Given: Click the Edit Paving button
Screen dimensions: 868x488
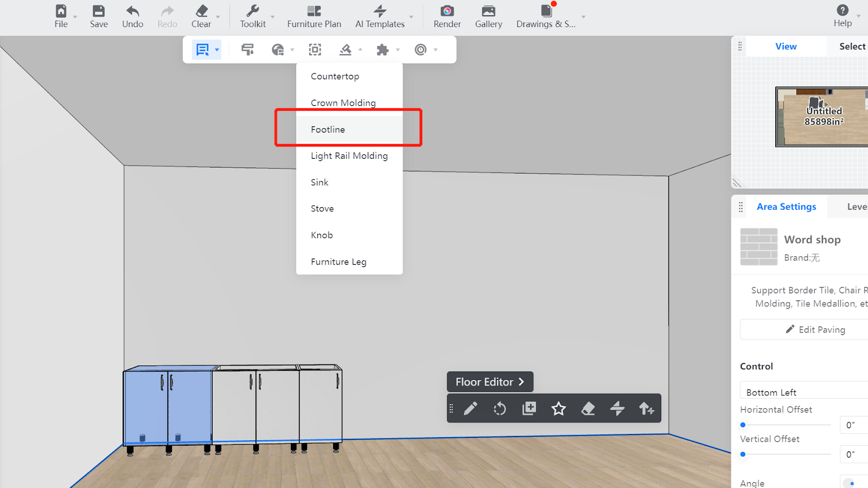Looking at the screenshot, I should pos(815,330).
